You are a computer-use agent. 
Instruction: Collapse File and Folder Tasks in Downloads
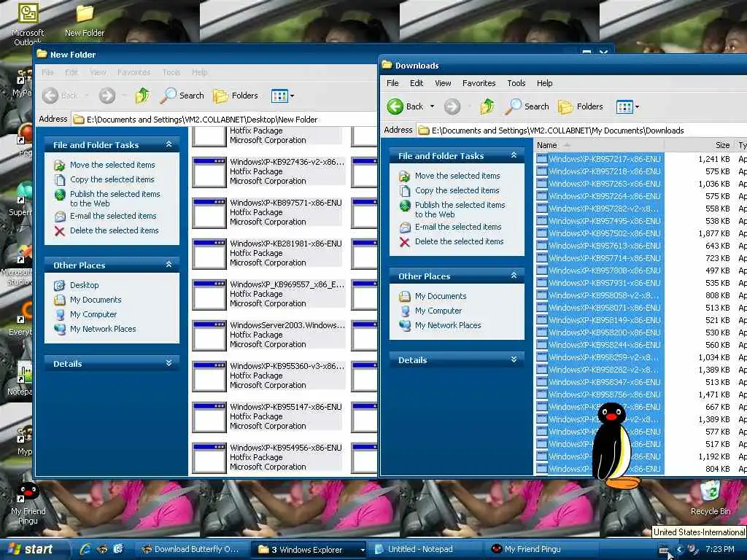point(514,155)
